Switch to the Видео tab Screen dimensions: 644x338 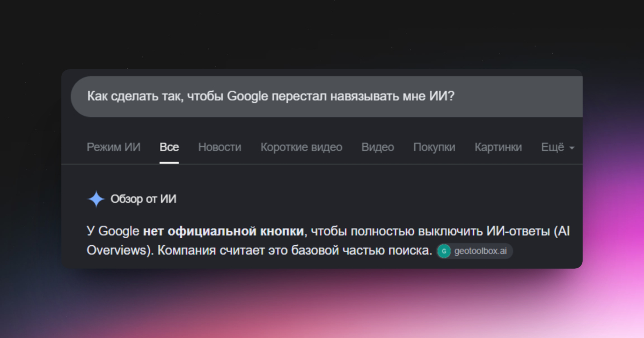click(x=377, y=147)
